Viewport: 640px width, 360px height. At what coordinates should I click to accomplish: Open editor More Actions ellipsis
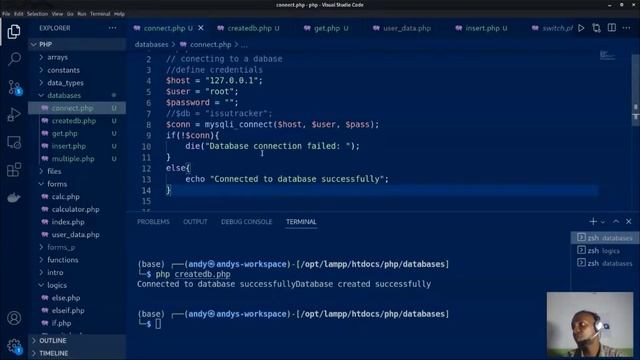tap(627, 28)
